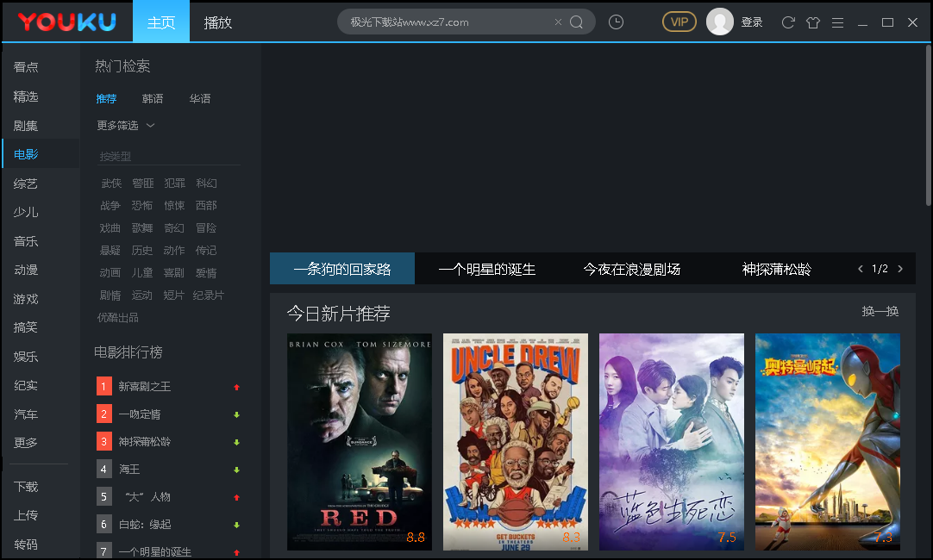Click the VIP badge icon

coord(679,22)
